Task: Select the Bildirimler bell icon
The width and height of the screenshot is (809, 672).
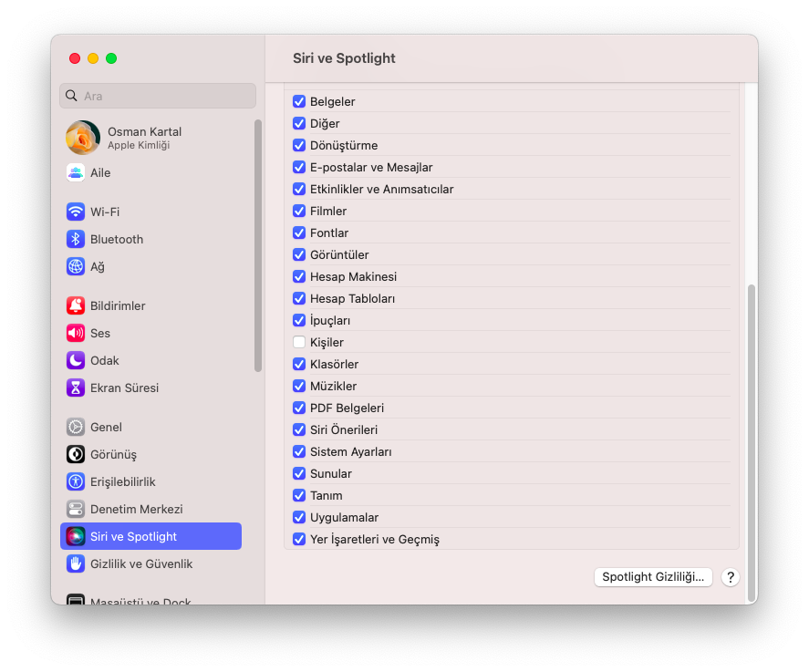Action: click(x=76, y=305)
